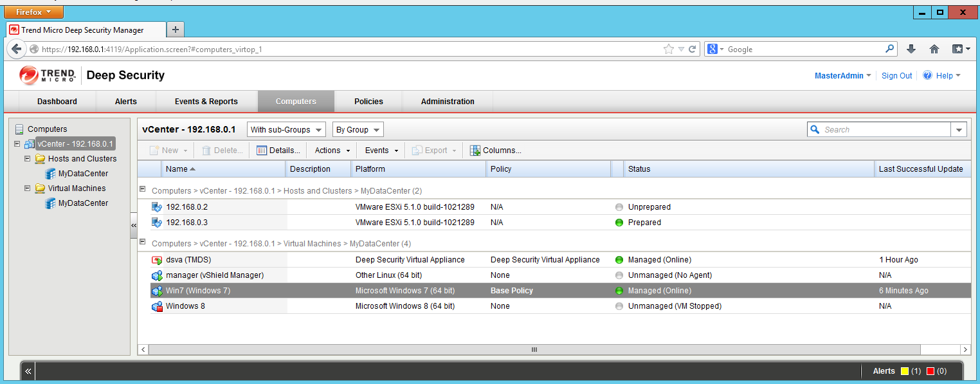Open a new browser tab
This screenshot has width=980, height=384.
click(175, 30)
